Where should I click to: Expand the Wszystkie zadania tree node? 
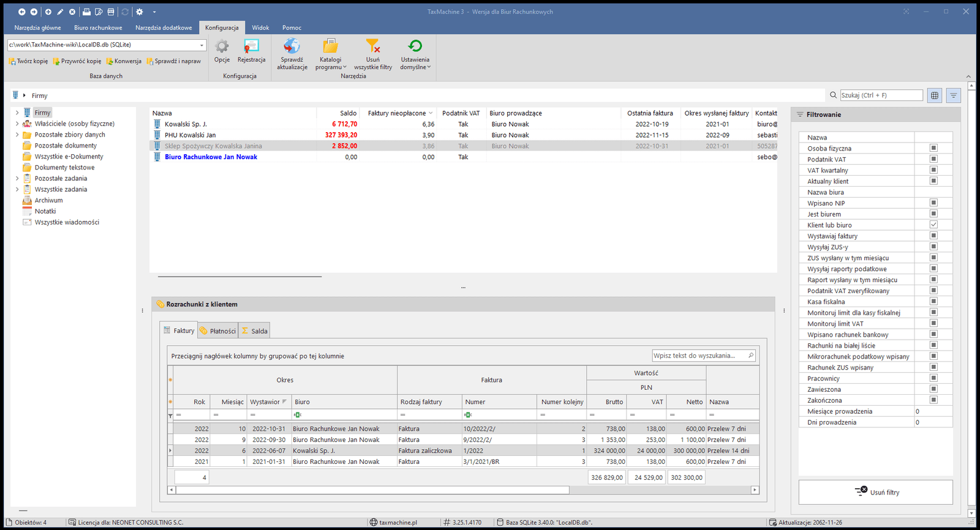(x=17, y=189)
